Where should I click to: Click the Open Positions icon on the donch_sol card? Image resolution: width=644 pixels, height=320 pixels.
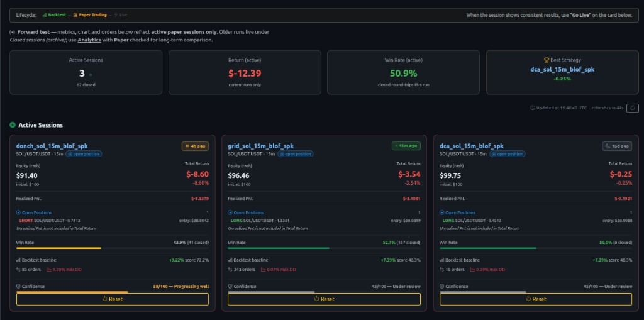pyautogui.click(x=18, y=212)
